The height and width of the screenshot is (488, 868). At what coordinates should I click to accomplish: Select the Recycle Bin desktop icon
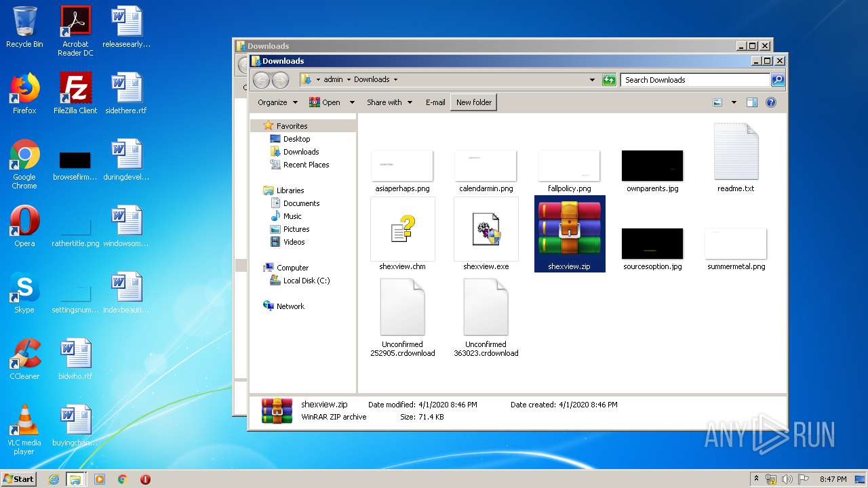point(24,27)
